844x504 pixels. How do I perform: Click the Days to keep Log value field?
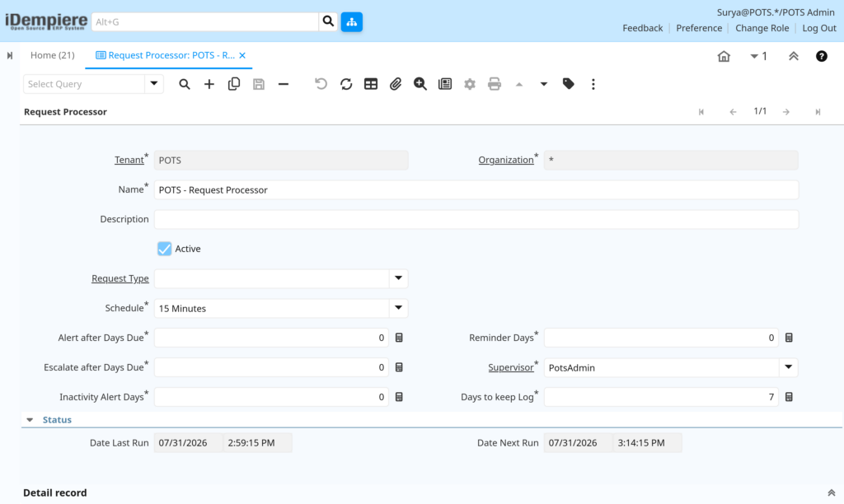[661, 397]
